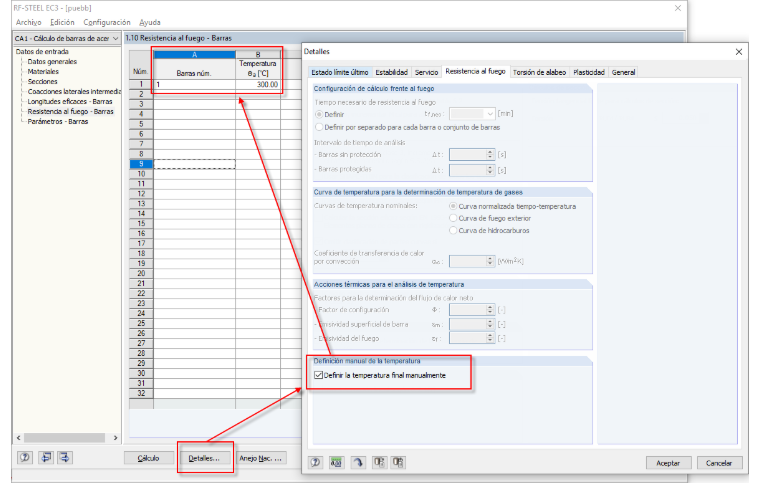Toggle Definir la temperatura final manualmente checkbox
Viewport: 760px width, 483px height.
[318, 375]
